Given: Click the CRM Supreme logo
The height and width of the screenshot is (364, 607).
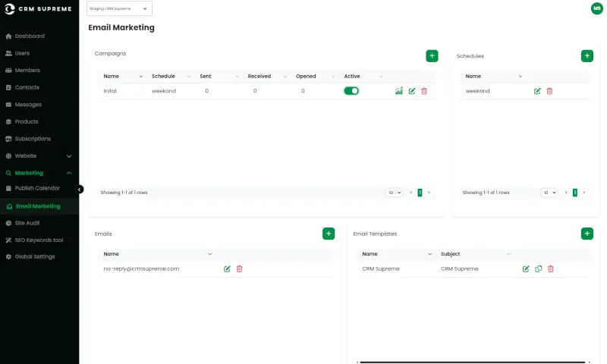Looking at the screenshot, I should (38, 8).
